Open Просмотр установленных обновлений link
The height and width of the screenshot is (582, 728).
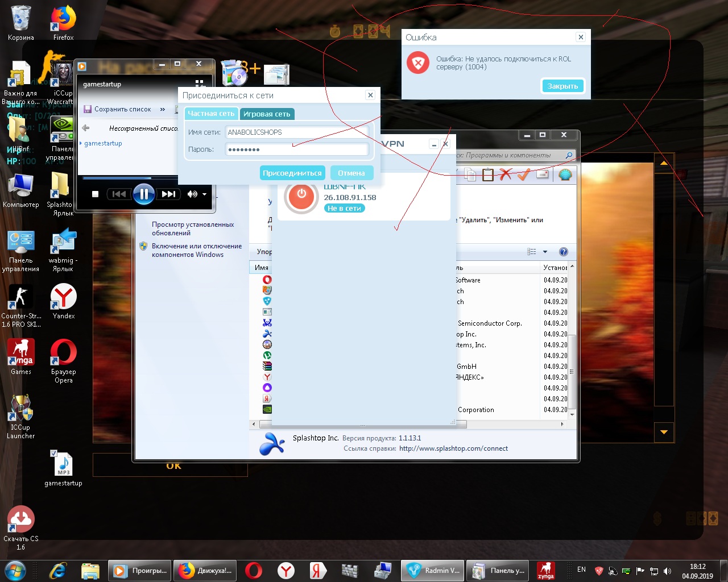pyautogui.click(x=193, y=228)
